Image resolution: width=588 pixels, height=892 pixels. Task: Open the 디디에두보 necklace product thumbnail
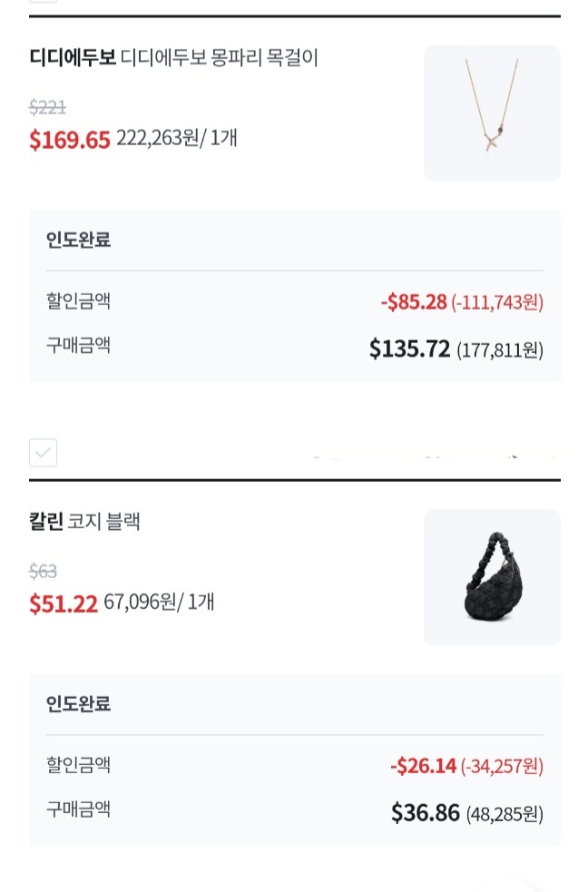tap(492, 113)
